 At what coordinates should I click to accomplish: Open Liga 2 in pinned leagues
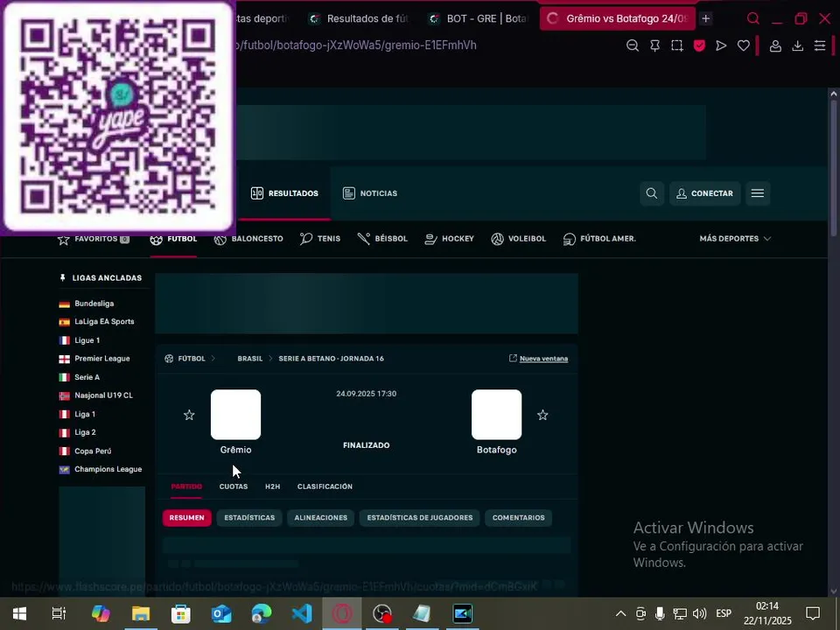point(77,433)
